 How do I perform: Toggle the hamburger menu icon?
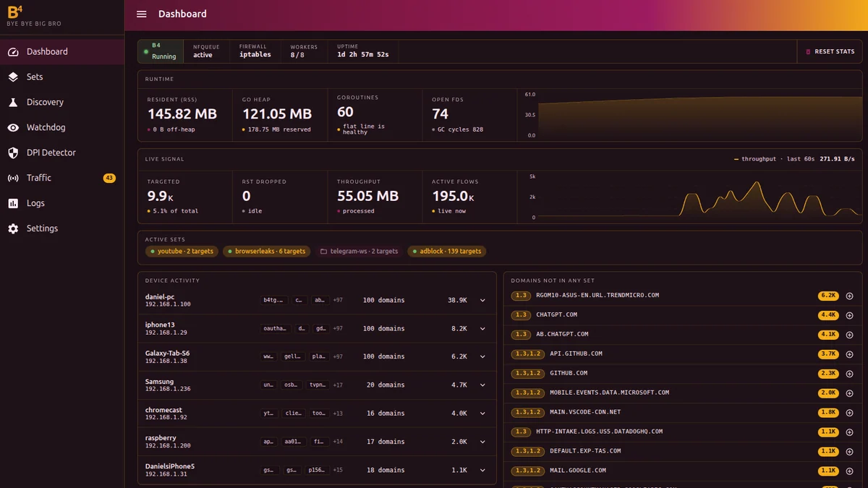pos(142,14)
